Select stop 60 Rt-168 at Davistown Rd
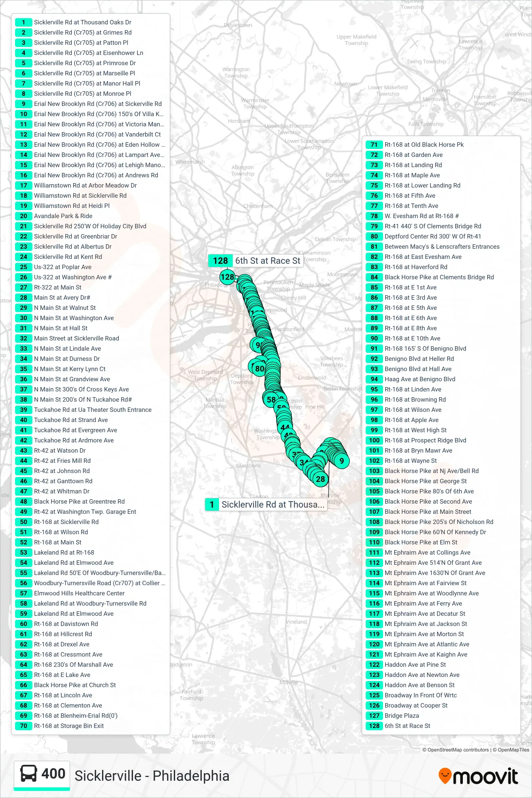The image size is (532, 798). coord(57,624)
